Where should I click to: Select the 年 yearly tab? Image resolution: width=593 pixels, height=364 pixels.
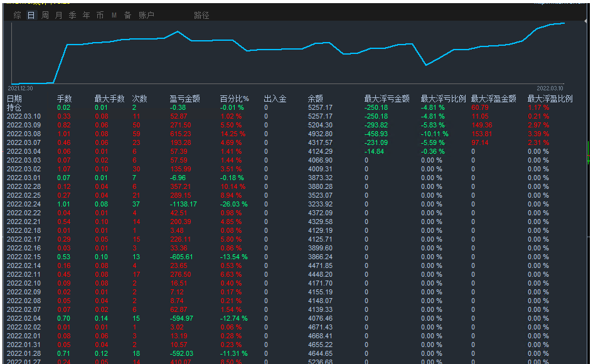pyautogui.click(x=86, y=15)
